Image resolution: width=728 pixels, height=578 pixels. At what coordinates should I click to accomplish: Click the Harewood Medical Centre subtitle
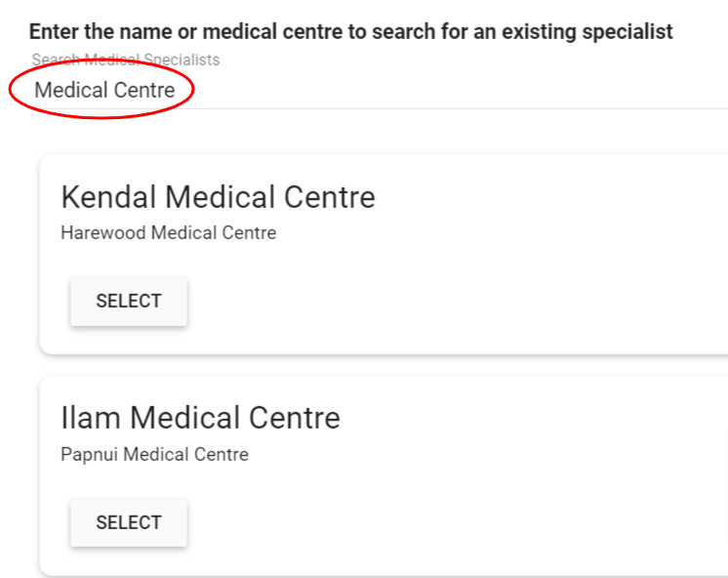point(168,233)
